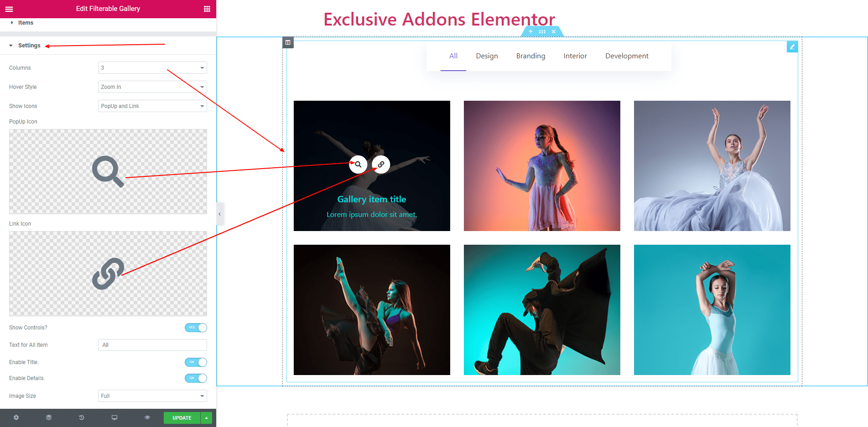The width and height of the screenshot is (868, 427).
Task: Turn off the Enable Details switch
Action: point(196,378)
